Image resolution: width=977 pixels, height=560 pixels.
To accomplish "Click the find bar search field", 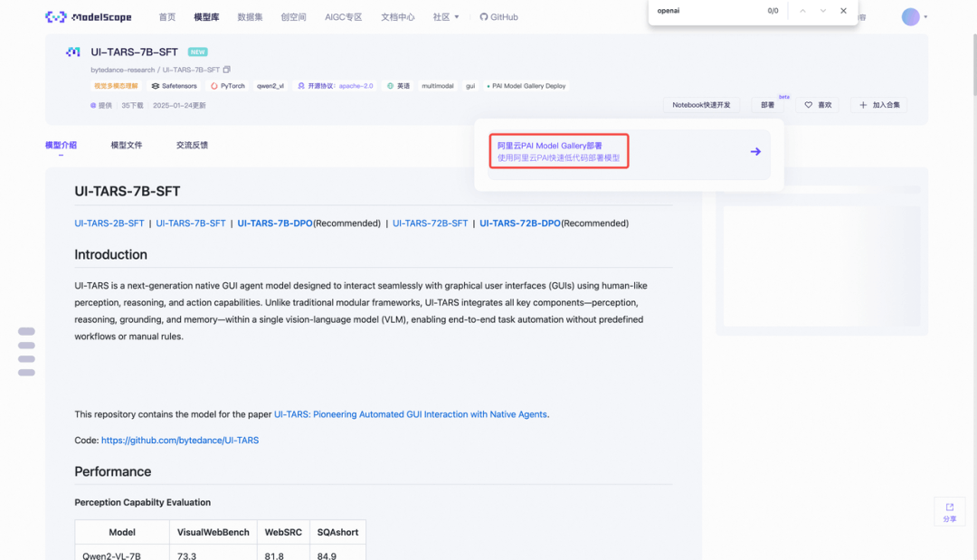I will point(707,11).
